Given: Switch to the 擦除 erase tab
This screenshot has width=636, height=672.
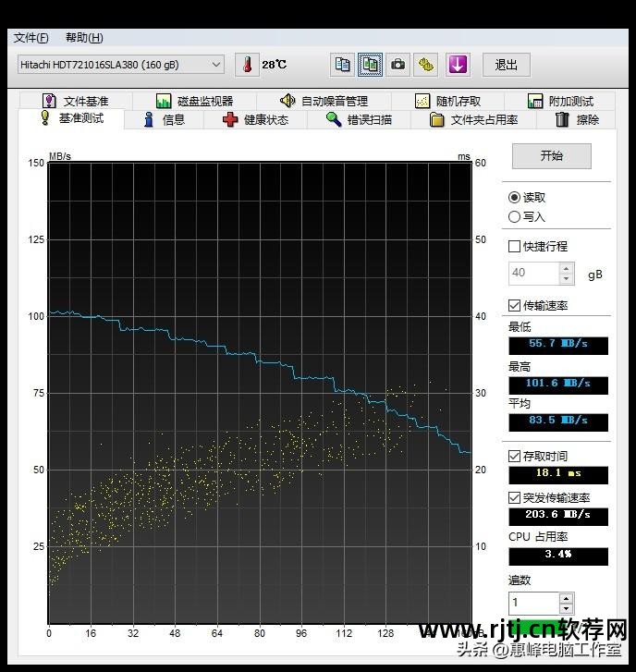Looking at the screenshot, I should (x=577, y=119).
